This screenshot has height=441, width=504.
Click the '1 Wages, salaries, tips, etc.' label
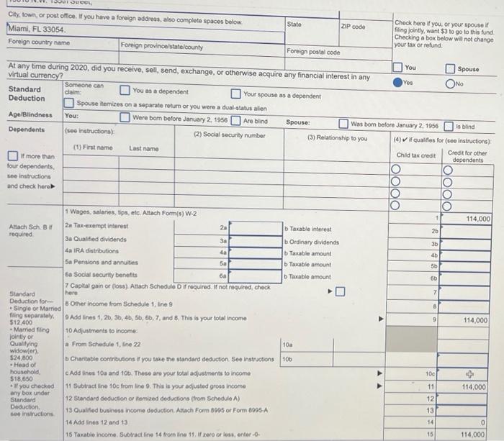(130, 212)
